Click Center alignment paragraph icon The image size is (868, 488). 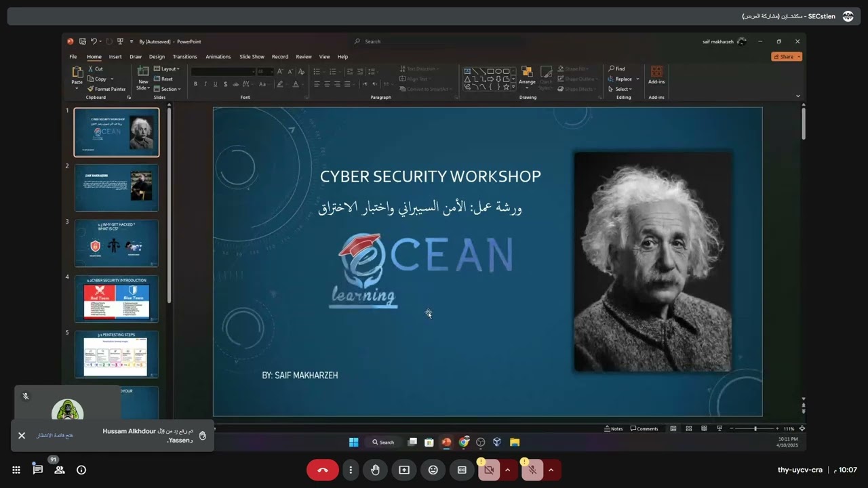pyautogui.click(x=327, y=84)
